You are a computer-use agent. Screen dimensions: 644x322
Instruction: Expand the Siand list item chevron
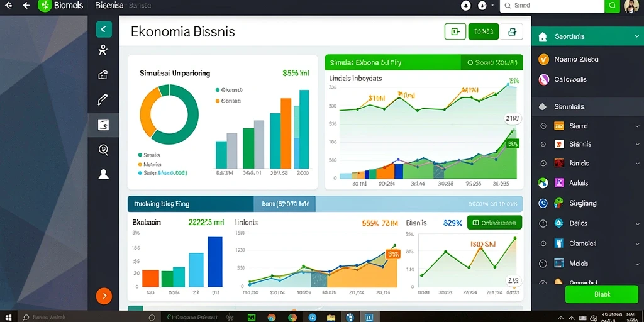(637, 126)
